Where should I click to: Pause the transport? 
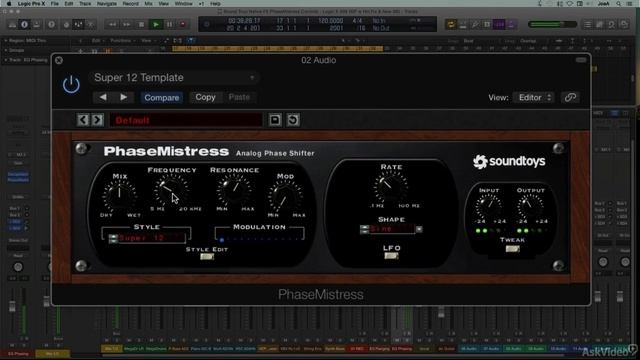[169, 24]
